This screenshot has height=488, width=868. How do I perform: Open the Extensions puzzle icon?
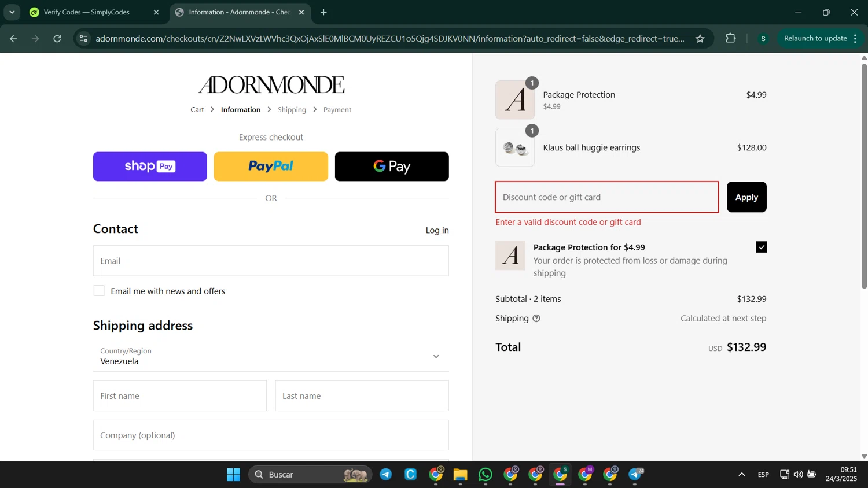pyautogui.click(x=731, y=39)
